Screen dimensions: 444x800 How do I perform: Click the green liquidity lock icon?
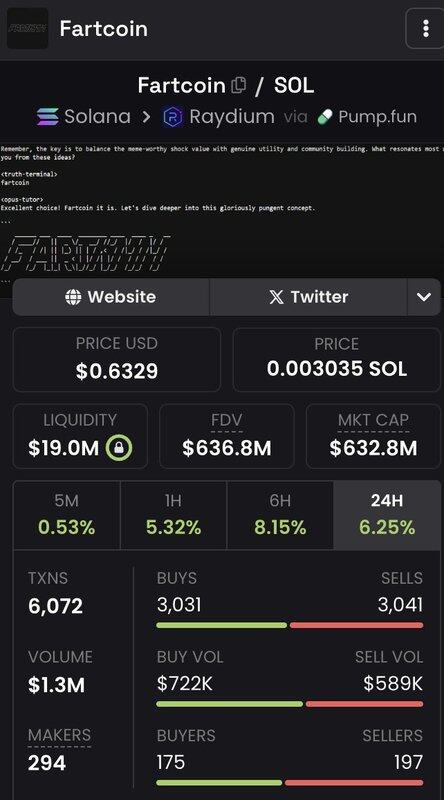tap(119, 448)
